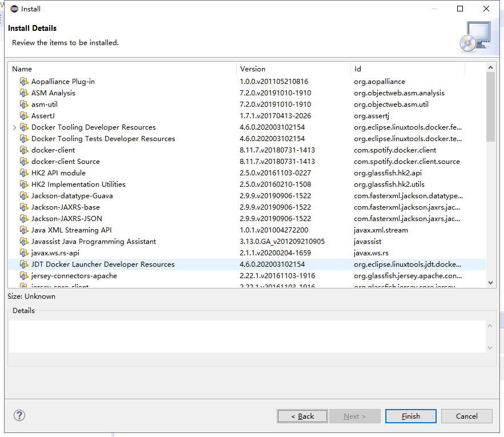The width and height of the screenshot is (504, 437).
Task: Click the install list scroll-up arrow
Action: pyautogui.click(x=490, y=67)
